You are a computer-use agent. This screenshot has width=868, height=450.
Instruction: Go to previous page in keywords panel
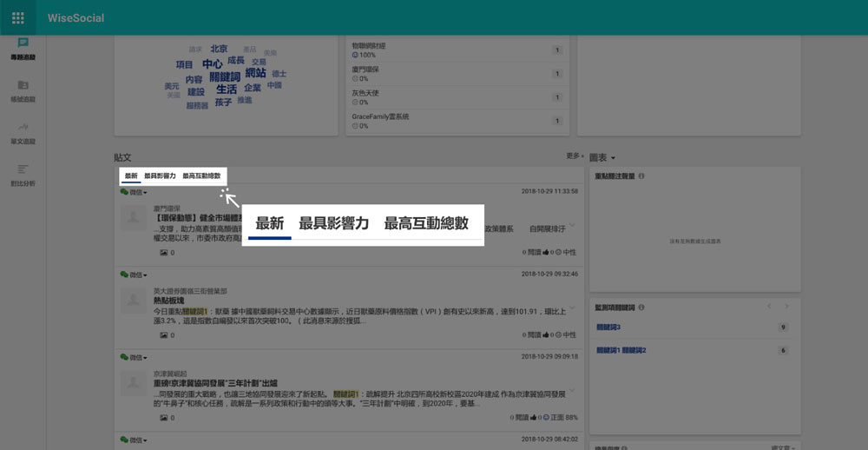tap(769, 307)
